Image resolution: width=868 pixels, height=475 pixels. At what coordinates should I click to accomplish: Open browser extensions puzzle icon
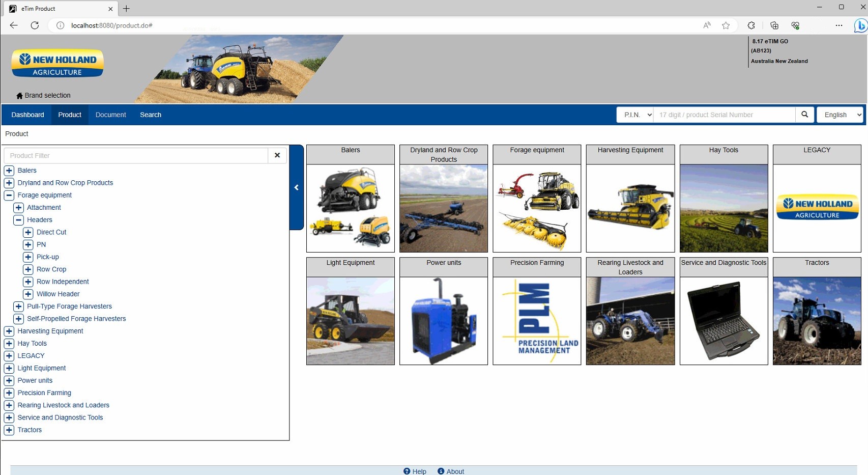(x=751, y=25)
